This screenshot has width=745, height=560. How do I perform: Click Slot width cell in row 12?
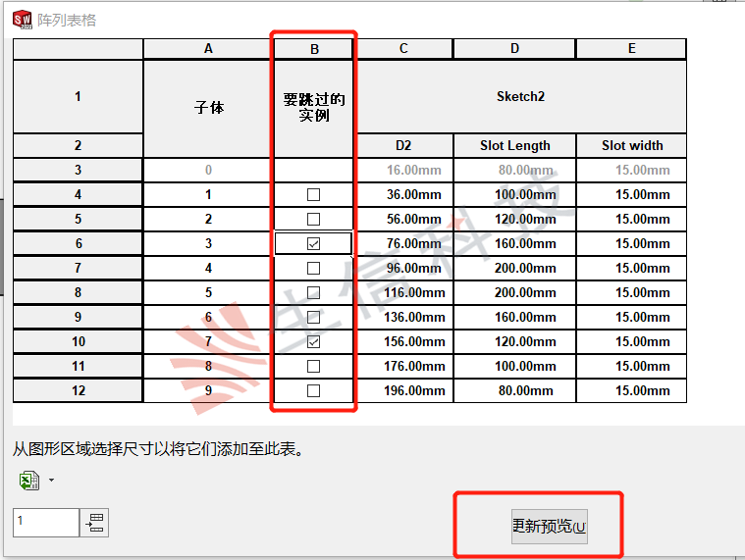click(x=631, y=390)
